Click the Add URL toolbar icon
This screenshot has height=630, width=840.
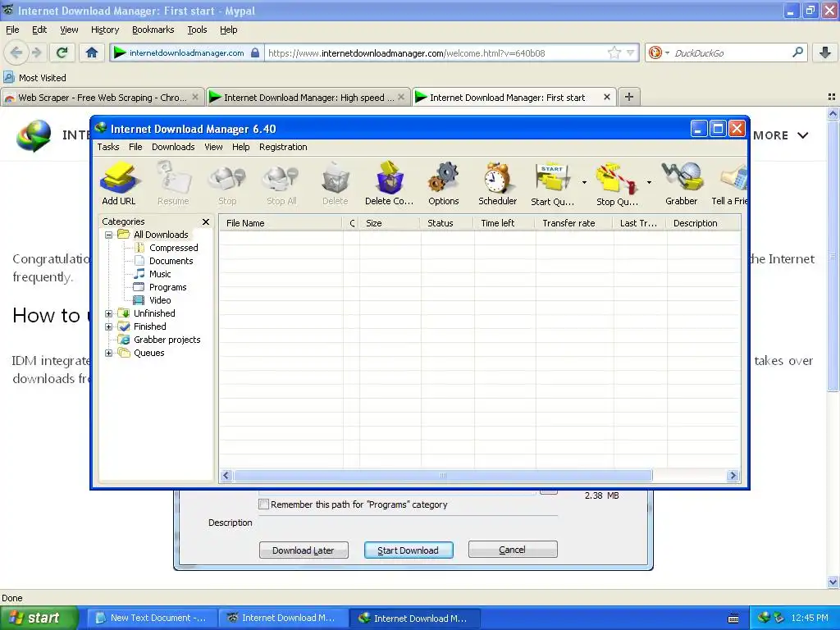click(x=119, y=183)
